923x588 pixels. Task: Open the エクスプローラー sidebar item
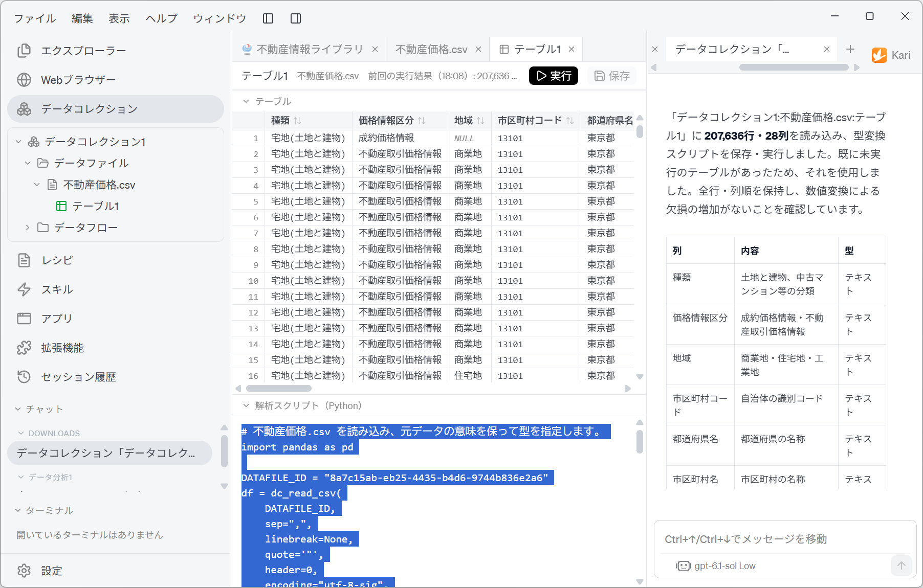[116, 51]
